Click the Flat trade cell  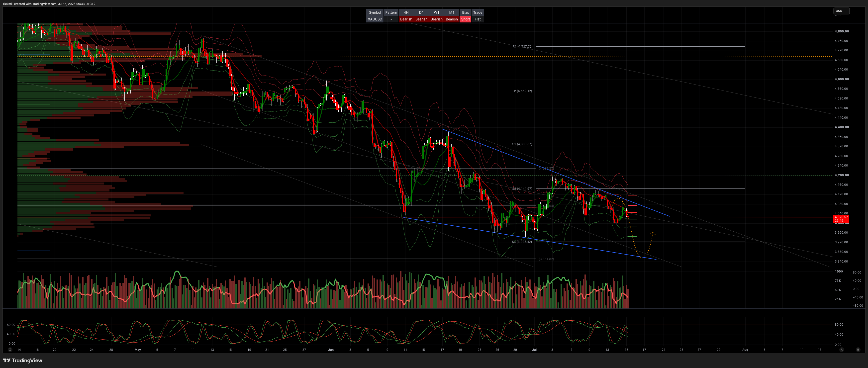[478, 19]
